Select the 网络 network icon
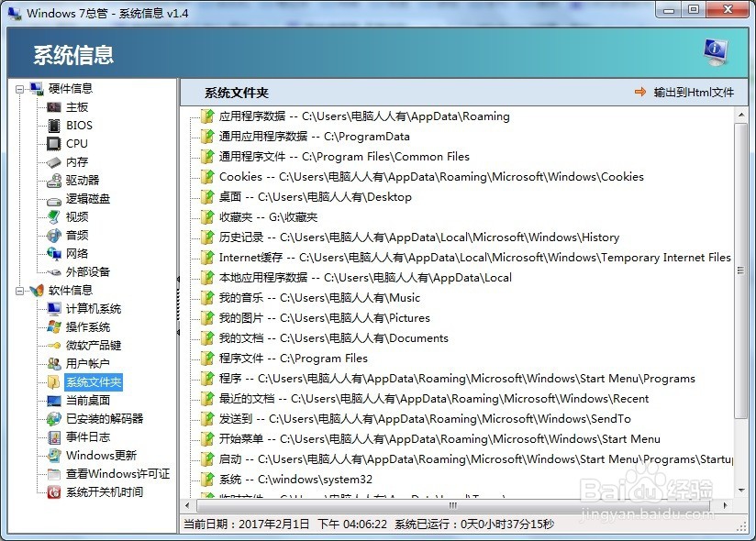Image resolution: width=756 pixels, height=541 pixels. [x=54, y=253]
